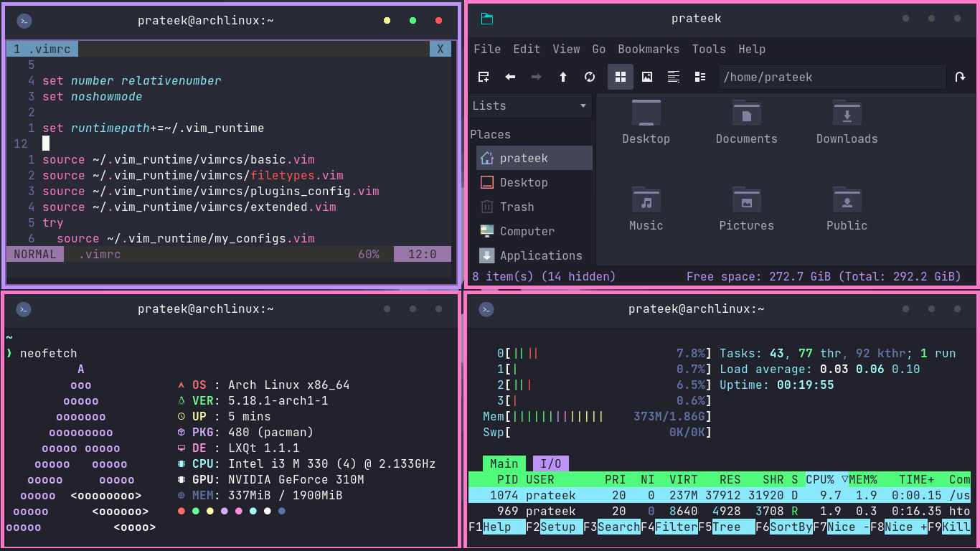The image size is (980, 551).
Task: Open the Lists side pane dropdown
Action: 530,105
